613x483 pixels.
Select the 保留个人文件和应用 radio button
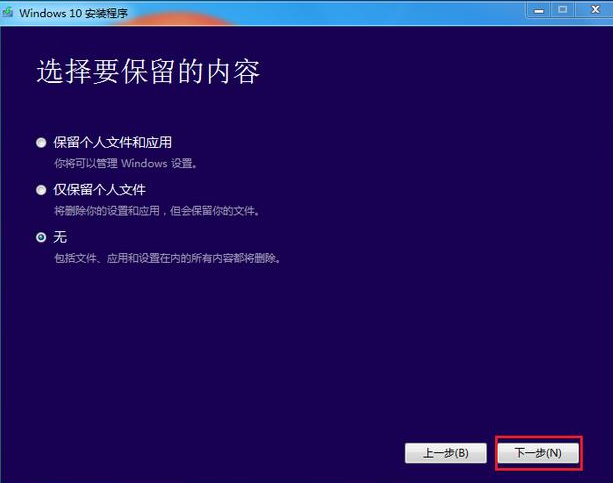[41, 142]
